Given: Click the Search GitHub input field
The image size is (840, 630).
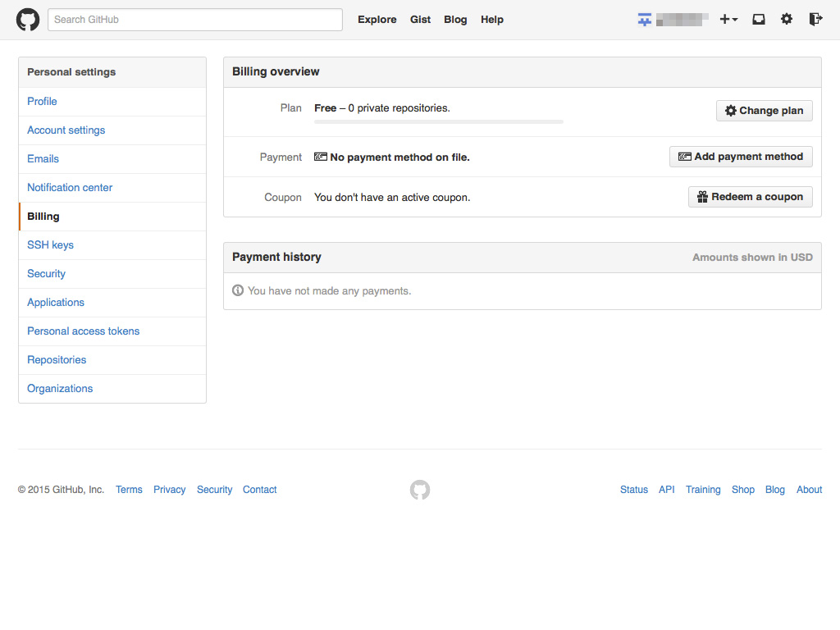Looking at the screenshot, I should [x=194, y=19].
